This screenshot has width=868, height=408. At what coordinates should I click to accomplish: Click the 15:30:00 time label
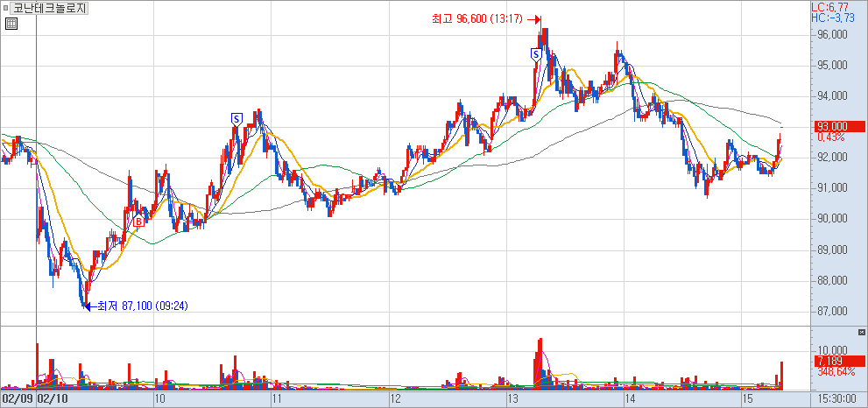tap(837, 398)
